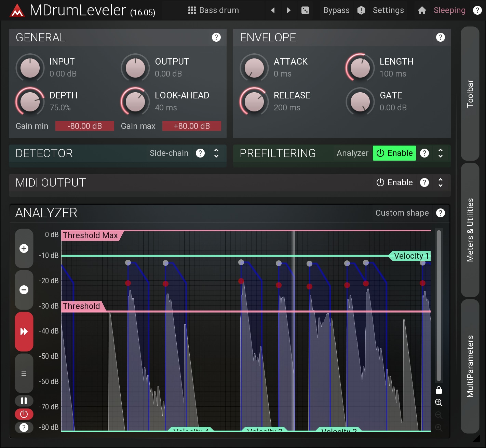
Task: Open the MultiParameters side tab
Action: tap(470, 366)
